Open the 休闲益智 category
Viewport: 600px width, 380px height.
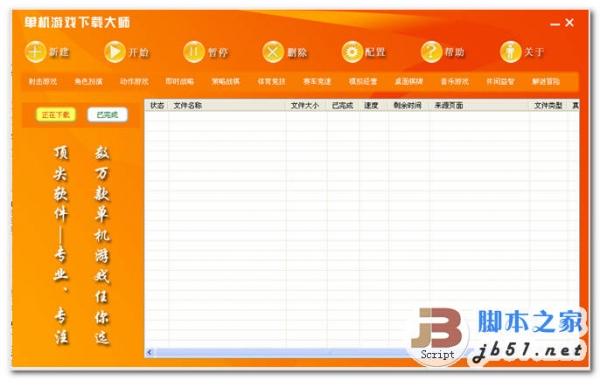coord(500,82)
